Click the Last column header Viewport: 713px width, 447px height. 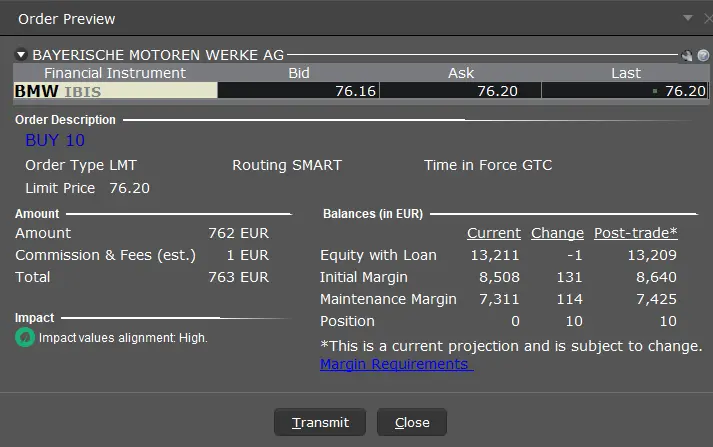pyautogui.click(x=626, y=73)
